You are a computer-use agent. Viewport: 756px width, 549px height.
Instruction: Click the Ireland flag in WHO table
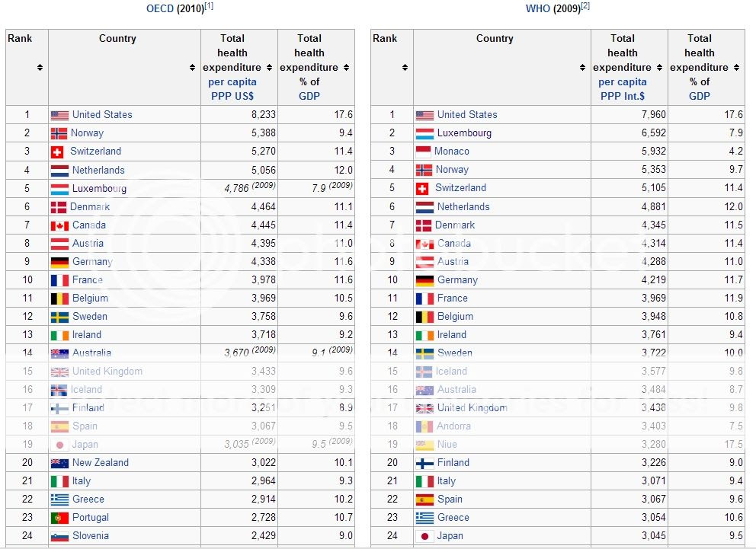coord(424,335)
